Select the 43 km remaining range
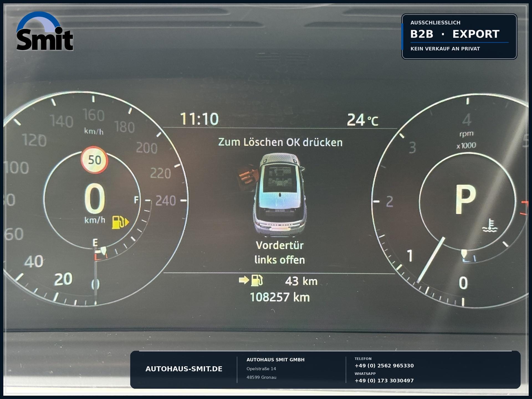This screenshot has width=532, height=399. click(x=301, y=281)
